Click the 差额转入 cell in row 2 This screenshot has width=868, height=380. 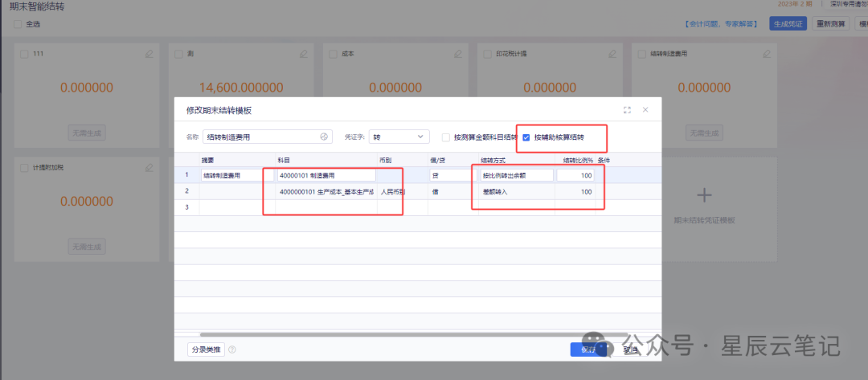(x=517, y=192)
